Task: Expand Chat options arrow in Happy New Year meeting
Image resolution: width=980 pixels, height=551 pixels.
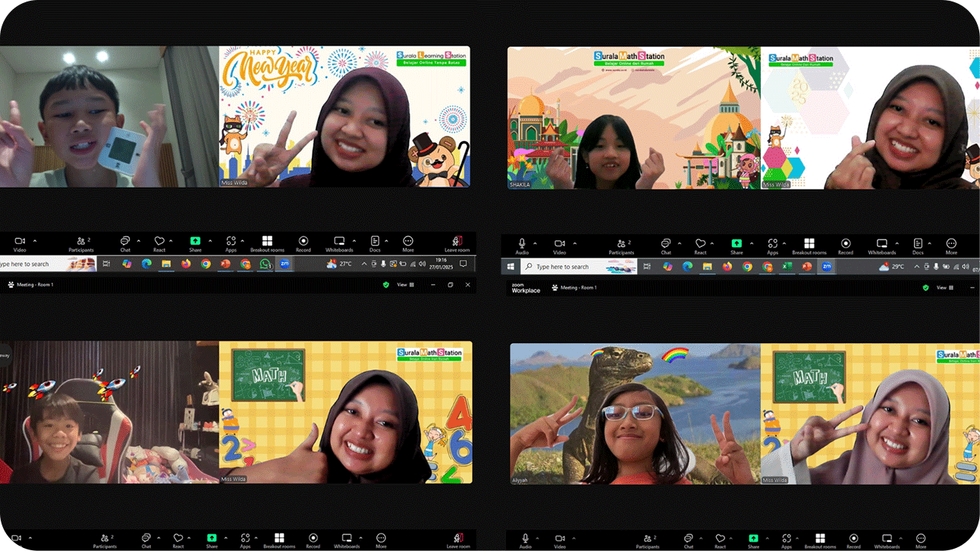Action: click(138, 240)
